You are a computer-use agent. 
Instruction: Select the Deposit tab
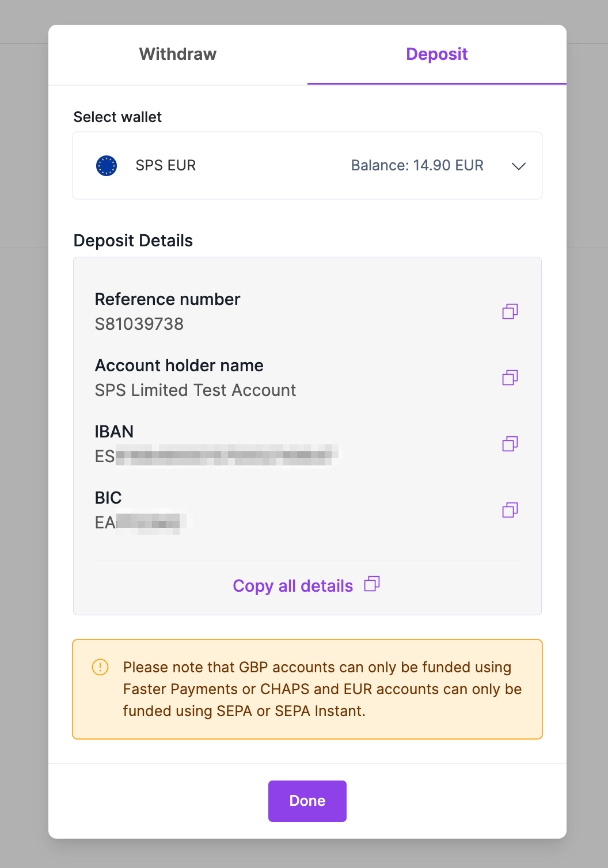pos(437,54)
